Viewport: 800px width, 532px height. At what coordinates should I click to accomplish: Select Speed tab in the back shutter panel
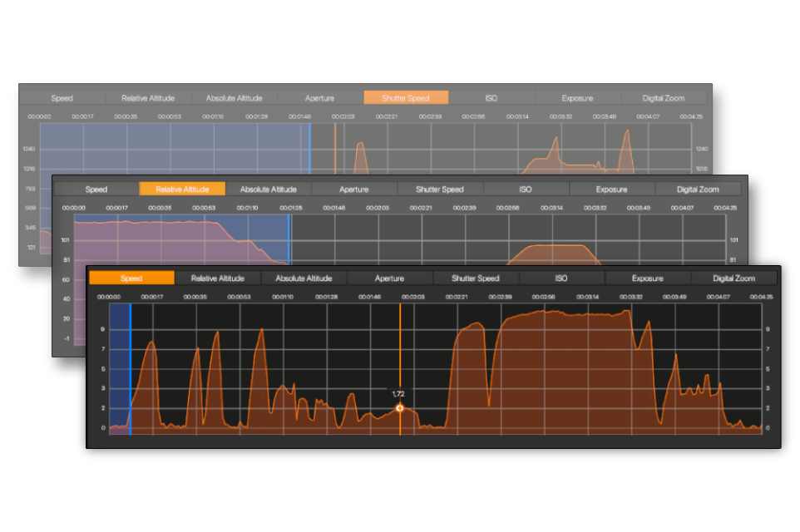pos(62,98)
